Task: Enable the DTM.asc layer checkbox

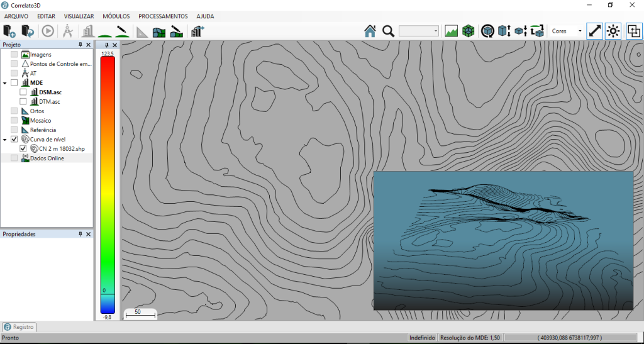Action: (23, 101)
